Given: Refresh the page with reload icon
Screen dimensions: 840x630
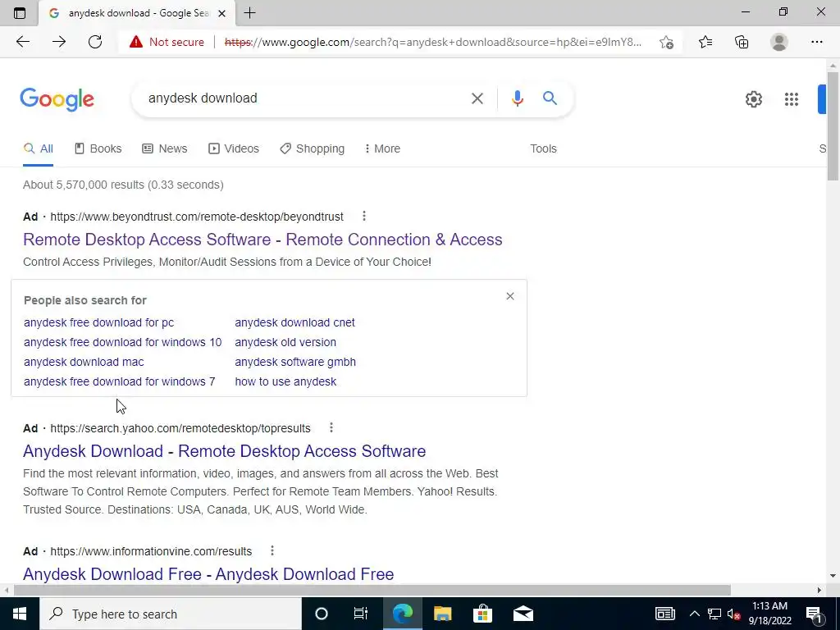Looking at the screenshot, I should [x=95, y=42].
